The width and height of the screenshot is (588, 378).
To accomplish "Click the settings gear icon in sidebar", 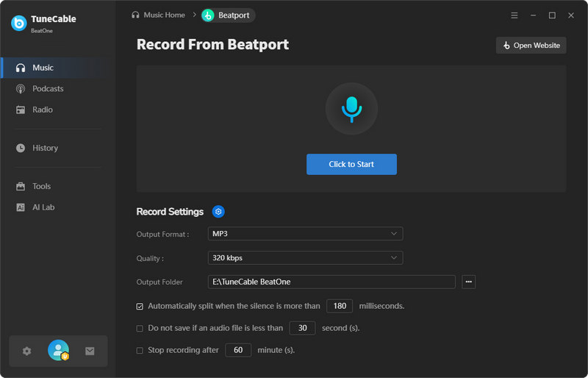I will point(26,351).
